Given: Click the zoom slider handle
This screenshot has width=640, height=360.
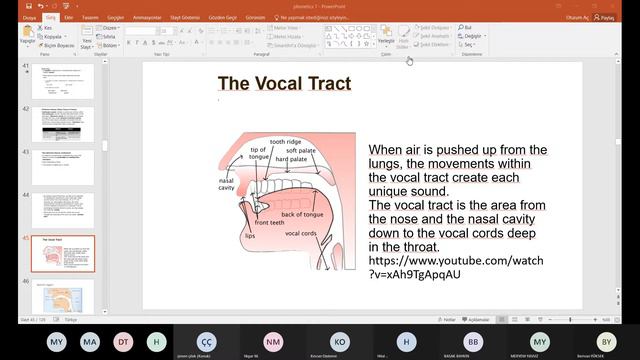Looking at the screenshot, I should coord(570,320).
